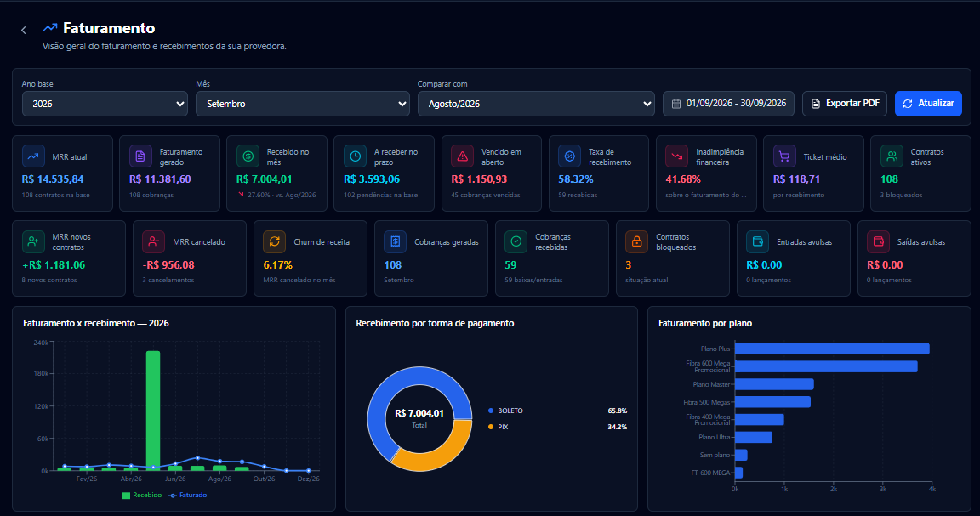This screenshot has height=516, width=980.
Task: Click the 65.8% BOLETO percentage
Action: click(618, 411)
